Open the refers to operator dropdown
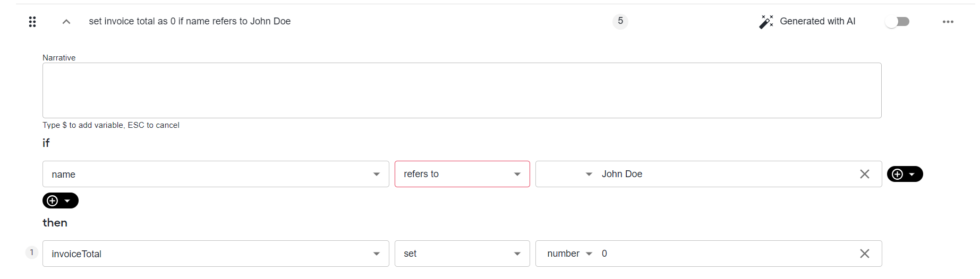 pos(462,174)
